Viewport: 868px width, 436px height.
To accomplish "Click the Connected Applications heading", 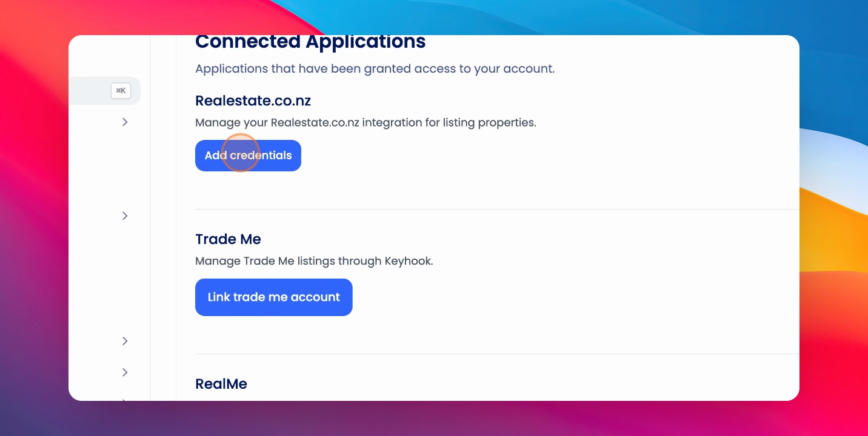I will pos(310,42).
